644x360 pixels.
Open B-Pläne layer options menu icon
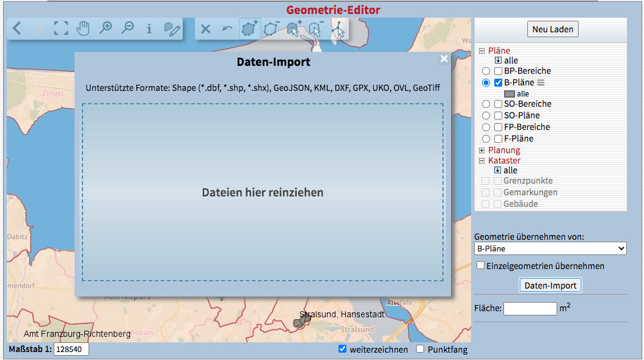click(x=541, y=82)
